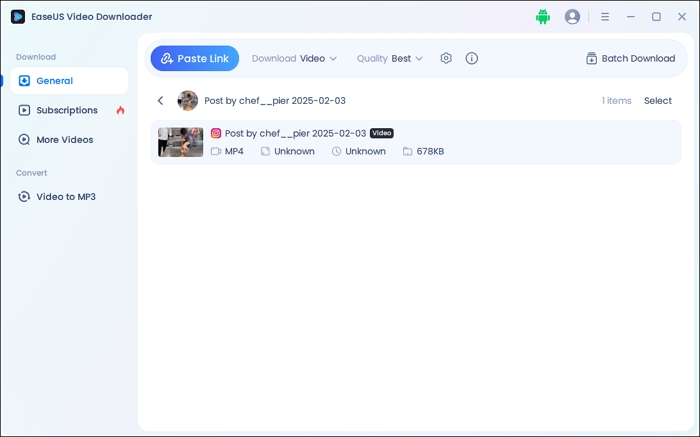This screenshot has height=437, width=700.
Task: Click the Android app icon in title bar
Action: coord(543,17)
